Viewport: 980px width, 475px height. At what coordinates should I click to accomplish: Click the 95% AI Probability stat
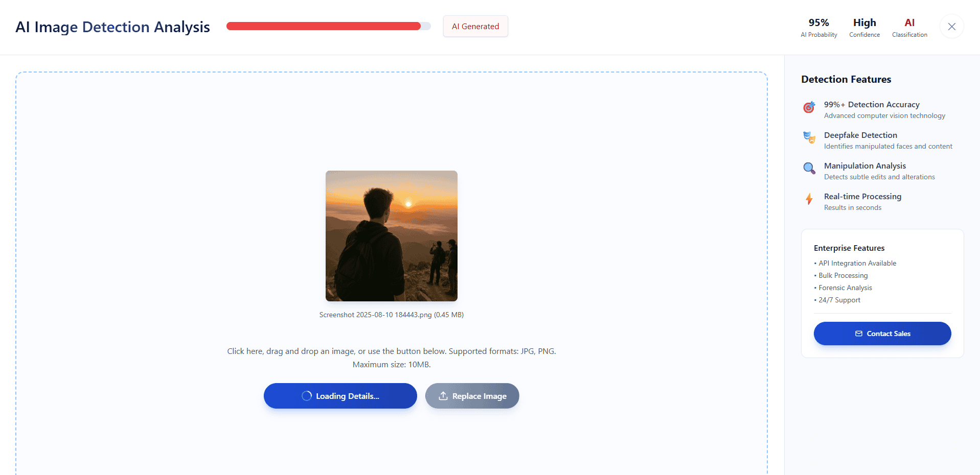tap(819, 28)
